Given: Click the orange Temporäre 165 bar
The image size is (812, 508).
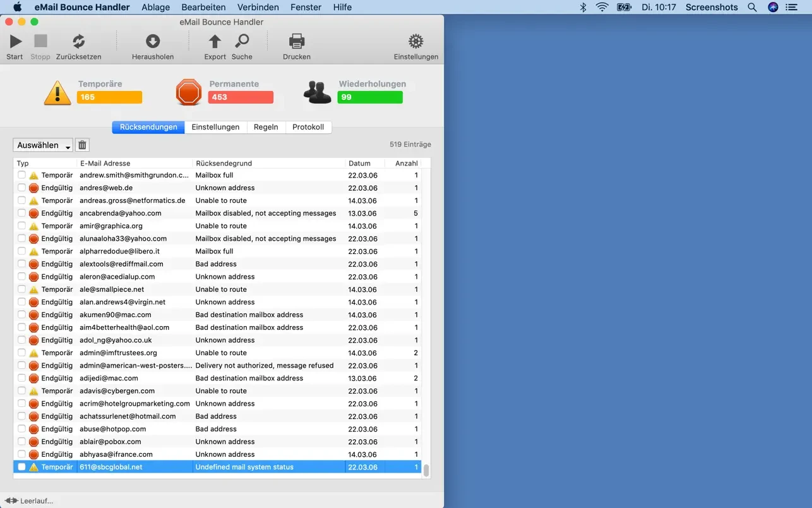Looking at the screenshot, I should pos(109,97).
